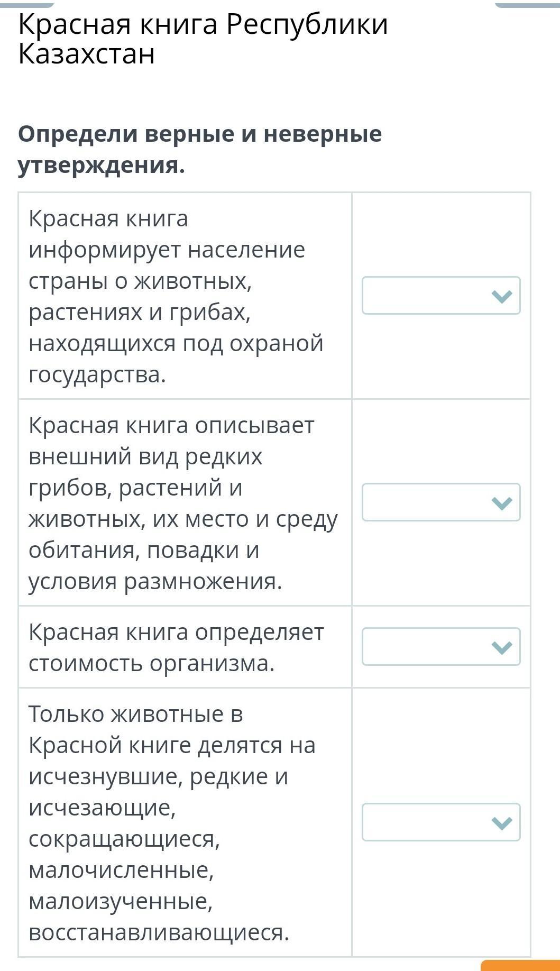Open dropdown for 'описывает внешний вид' statement
The image size is (560, 971).
440,502
